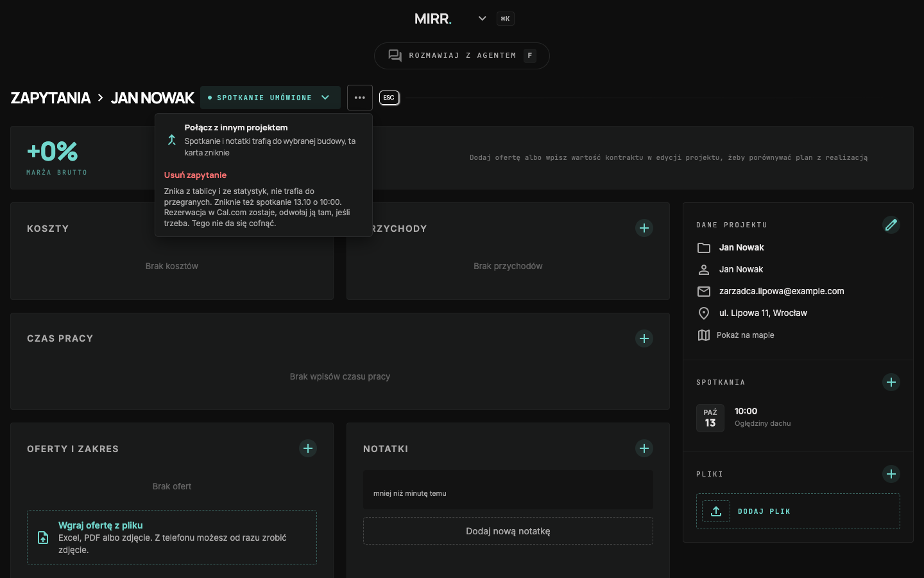Click email zarzadca.lipowa@example.com

pyautogui.click(x=781, y=292)
